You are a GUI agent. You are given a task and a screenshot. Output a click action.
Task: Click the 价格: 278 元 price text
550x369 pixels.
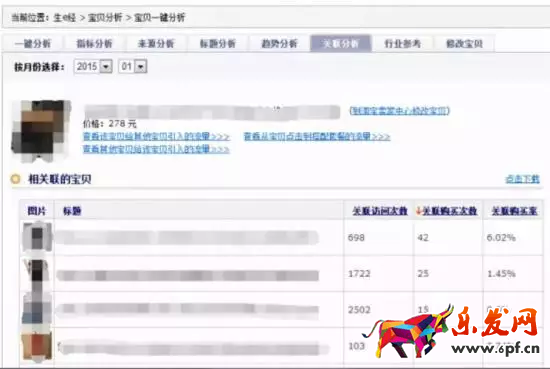(110, 124)
